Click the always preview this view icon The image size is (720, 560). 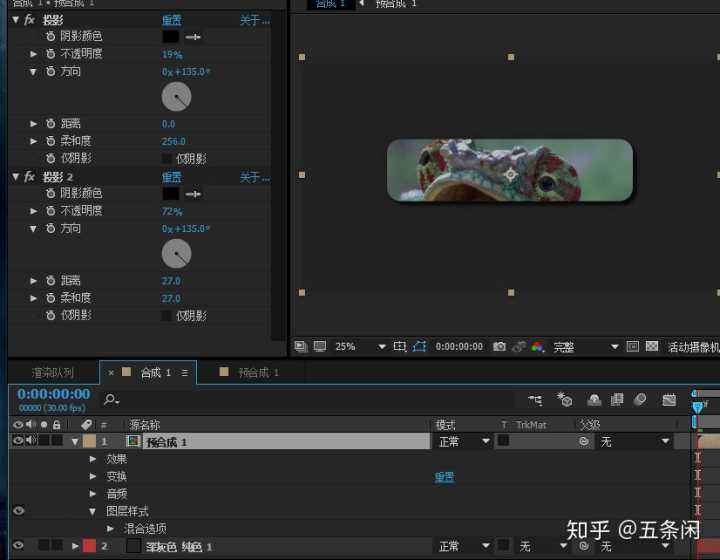[301, 346]
